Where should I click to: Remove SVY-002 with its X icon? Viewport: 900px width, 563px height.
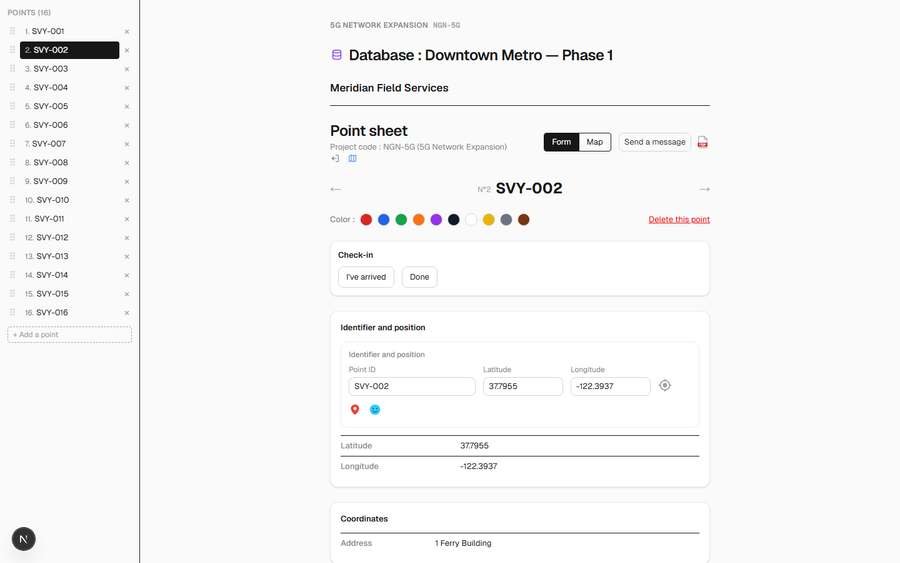127,51
